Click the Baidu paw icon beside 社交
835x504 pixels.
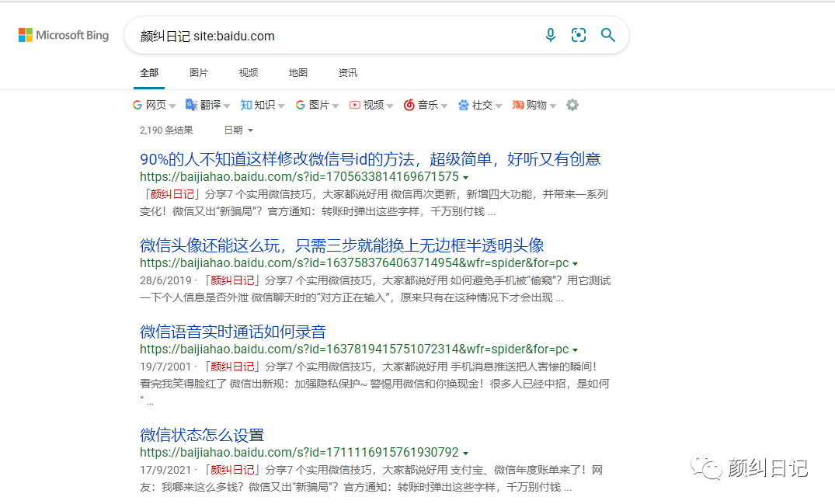(x=463, y=105)
